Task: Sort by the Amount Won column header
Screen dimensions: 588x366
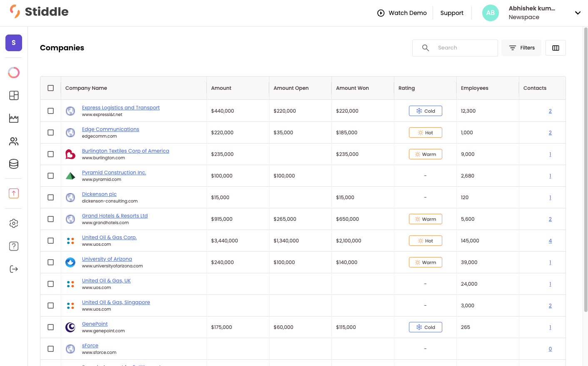Action: click(x=352, y=88)
